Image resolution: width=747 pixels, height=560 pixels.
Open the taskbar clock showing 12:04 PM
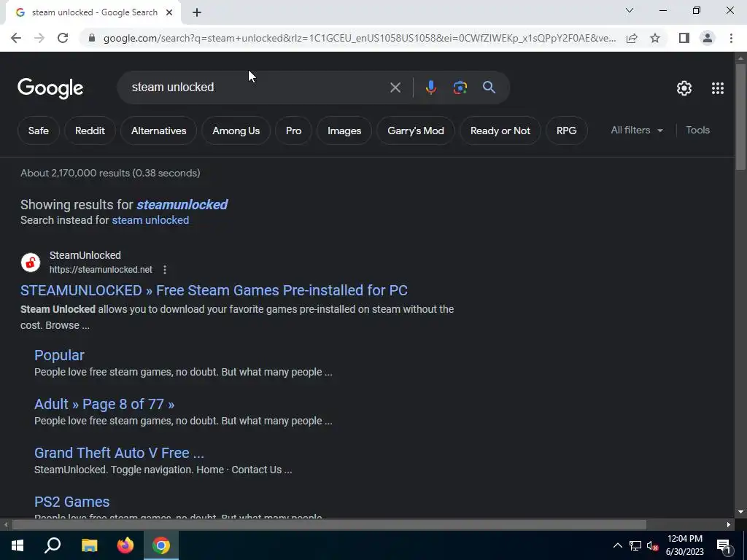point(684,545)
